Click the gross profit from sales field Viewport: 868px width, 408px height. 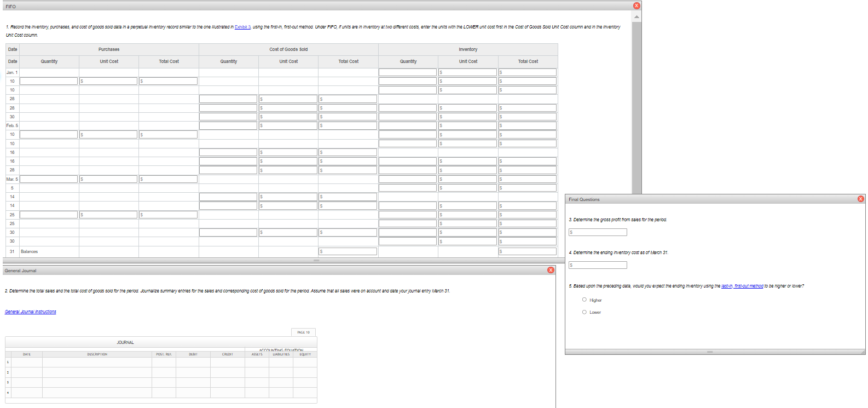598,232
